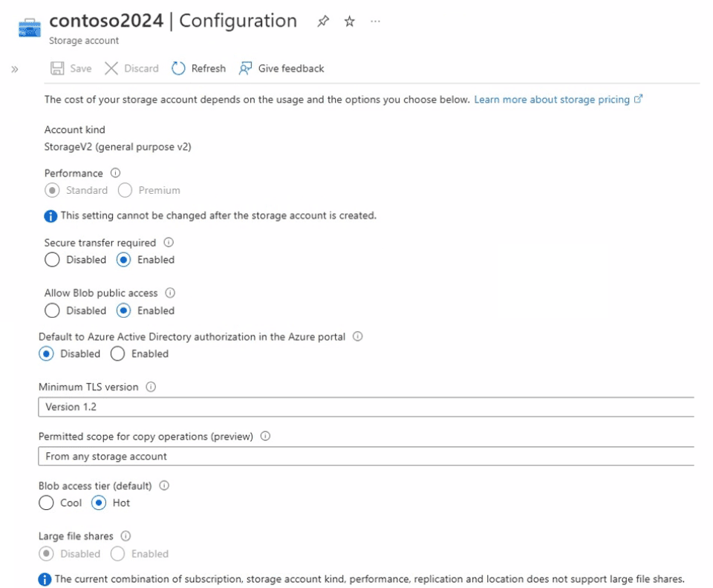
Task: Click the Performance info icon
Action: (x=115, y=173)
